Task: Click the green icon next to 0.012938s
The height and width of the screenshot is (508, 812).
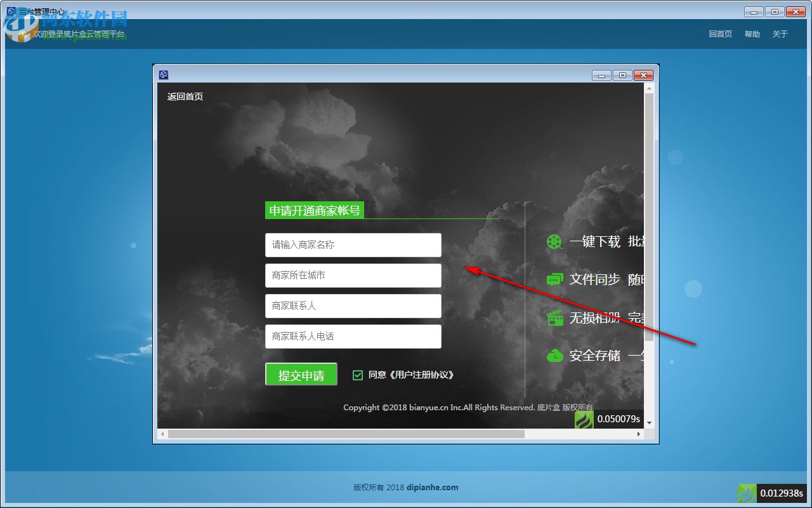Action: click(746, 493)
